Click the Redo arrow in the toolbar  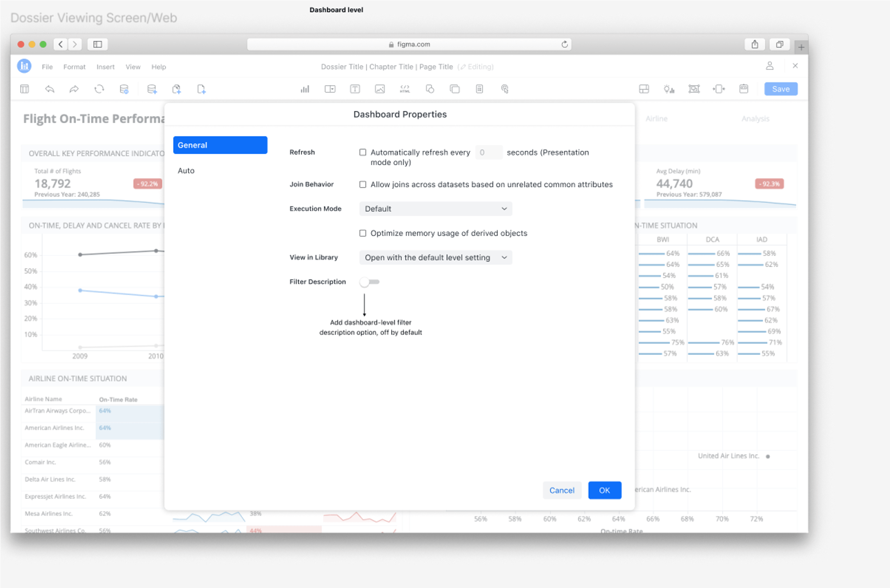[x=74, y=89]
